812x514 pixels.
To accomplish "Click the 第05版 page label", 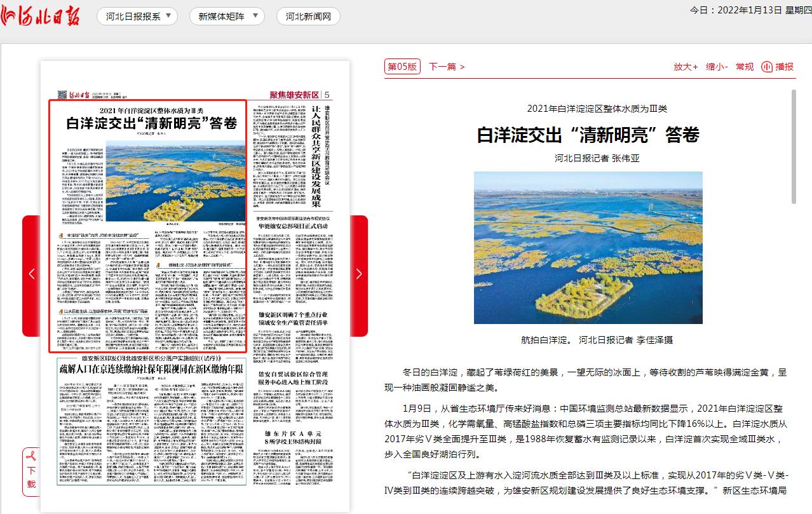I will click(403, 67).
